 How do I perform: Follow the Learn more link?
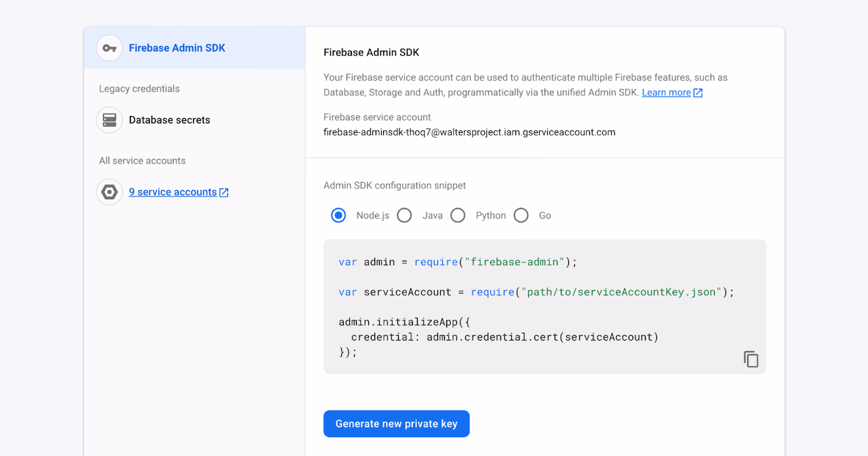click(x=666, y=92)
